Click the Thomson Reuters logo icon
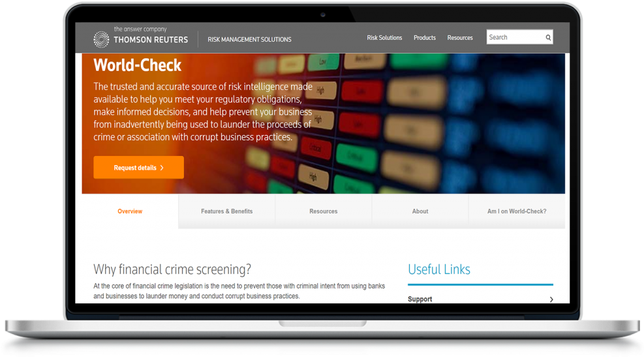Image resolution: width=644 pixels, height=357 pixels. tap(101, 39)
